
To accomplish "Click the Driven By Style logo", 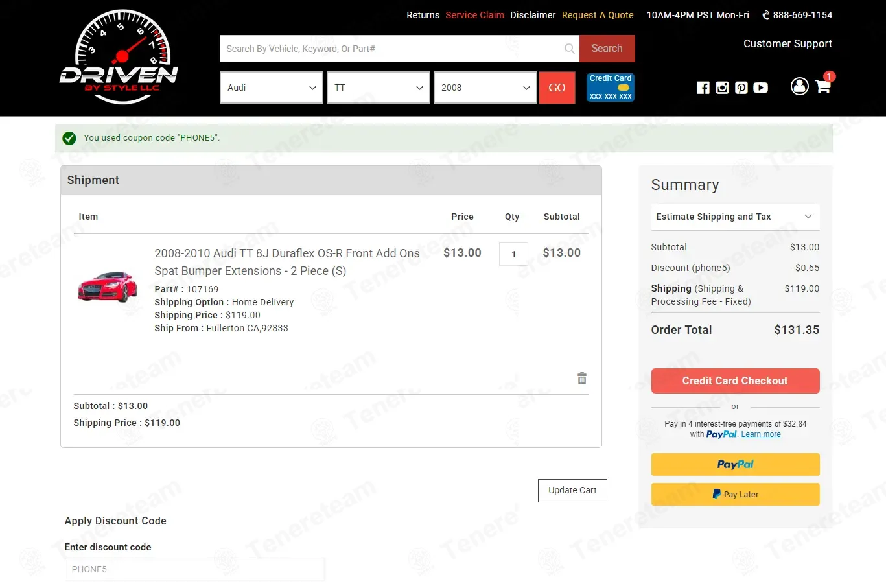I will (x=119, y=57).
